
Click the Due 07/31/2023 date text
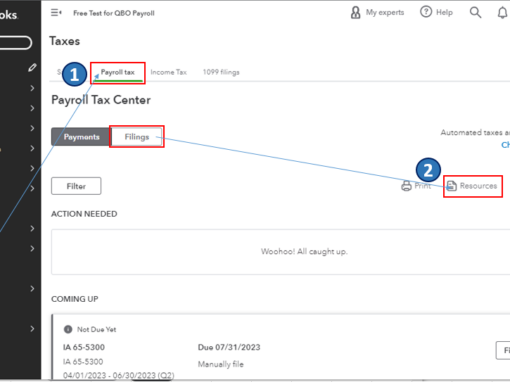(229, 347)
